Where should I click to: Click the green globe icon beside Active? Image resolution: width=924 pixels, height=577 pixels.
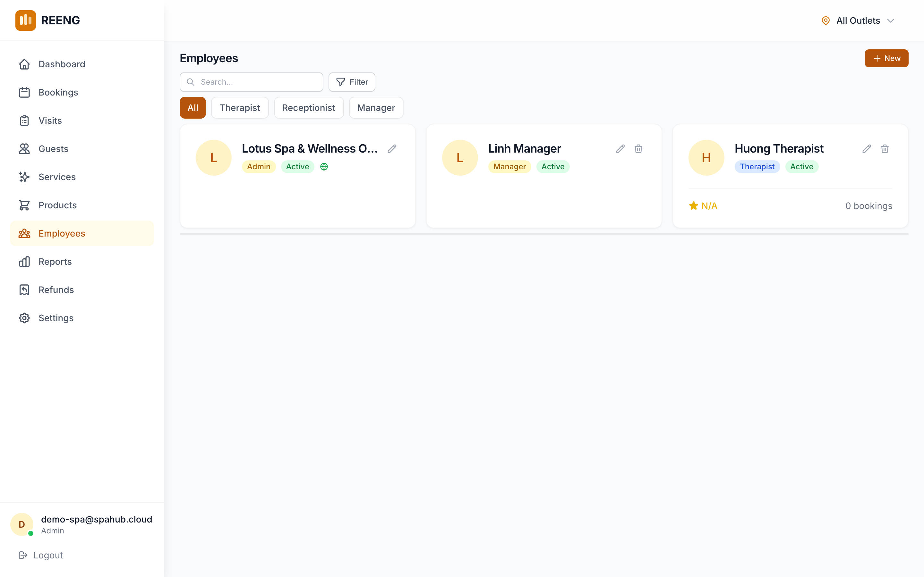click(324, 167)
